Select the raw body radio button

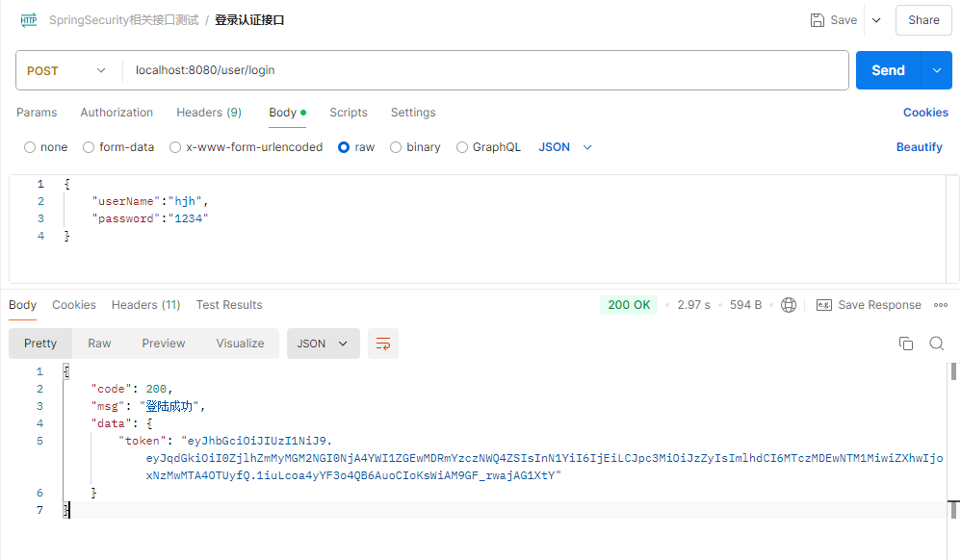344,147
